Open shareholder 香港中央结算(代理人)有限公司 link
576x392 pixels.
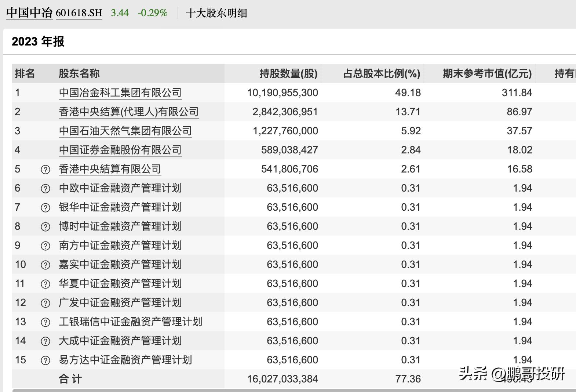[x=129, y=112]
